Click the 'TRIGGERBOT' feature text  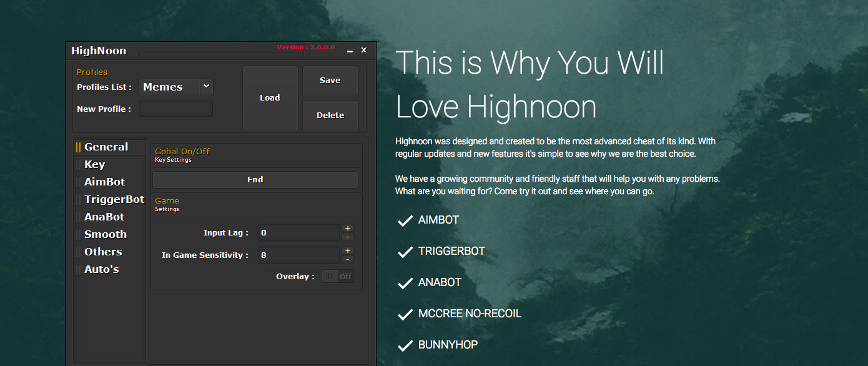(451, 251)
